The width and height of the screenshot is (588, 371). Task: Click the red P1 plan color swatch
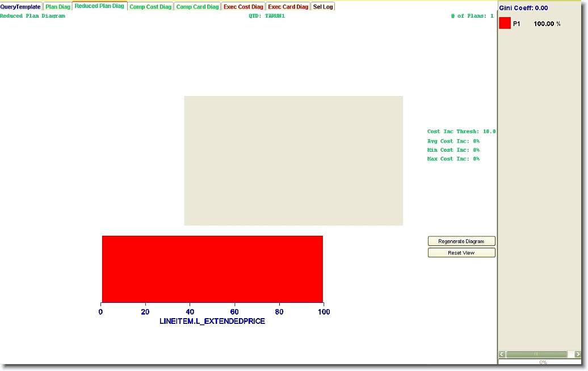pyautogui.click(x=505, y=23)
